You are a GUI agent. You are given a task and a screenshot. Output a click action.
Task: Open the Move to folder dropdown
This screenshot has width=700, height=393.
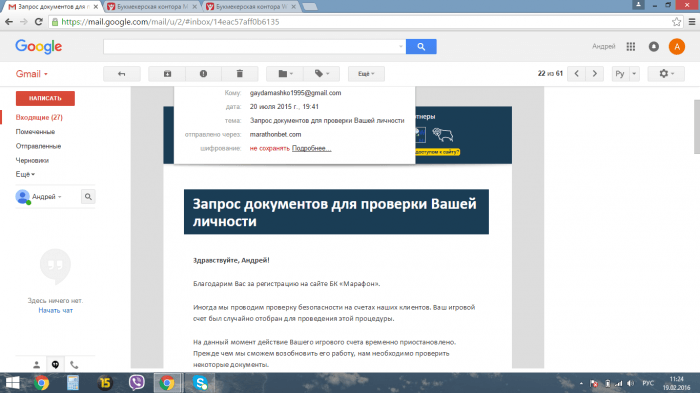point(285,74)
